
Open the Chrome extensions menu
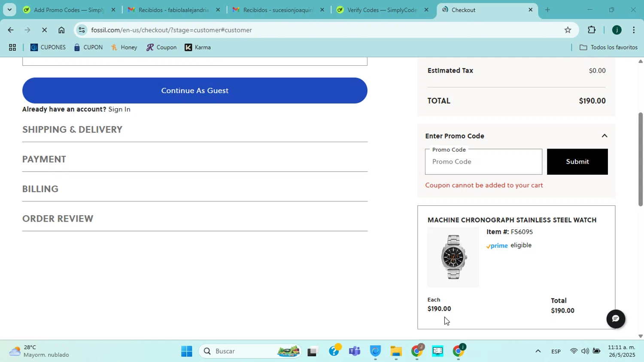[x=592, y=30]
